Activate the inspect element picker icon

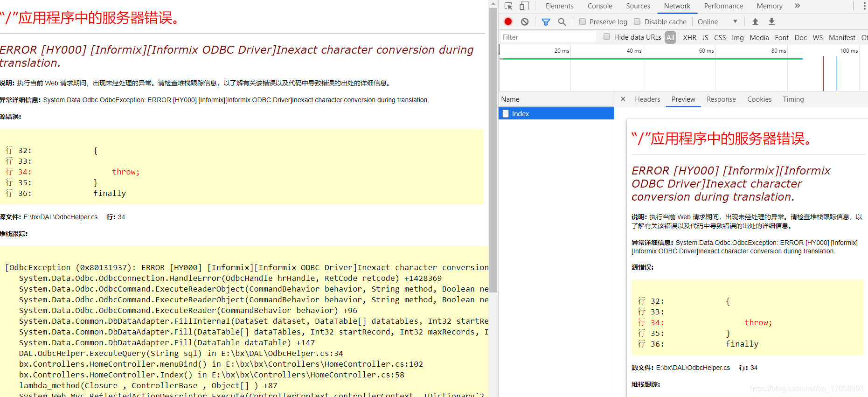508,6
